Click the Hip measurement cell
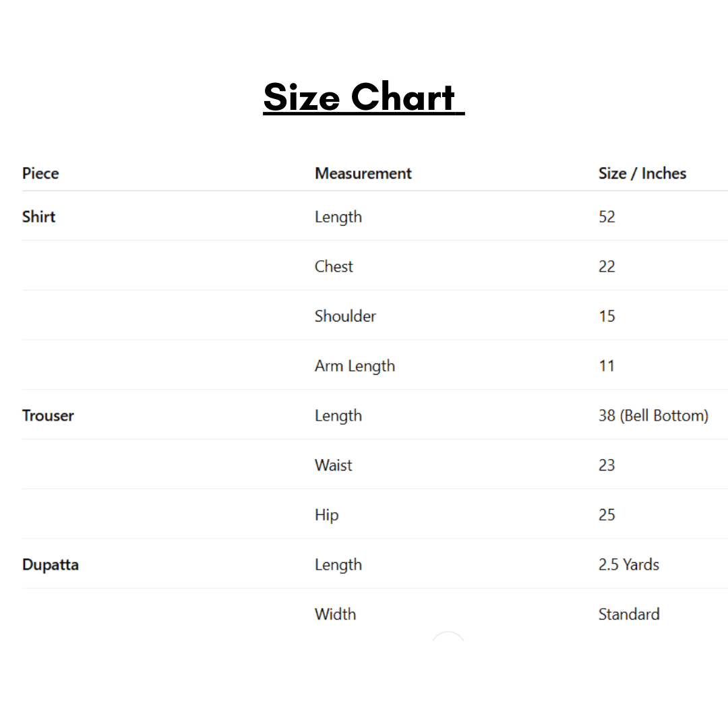Image resolution: width=728 pixels, height=728 pixels. tap(326, 515)
